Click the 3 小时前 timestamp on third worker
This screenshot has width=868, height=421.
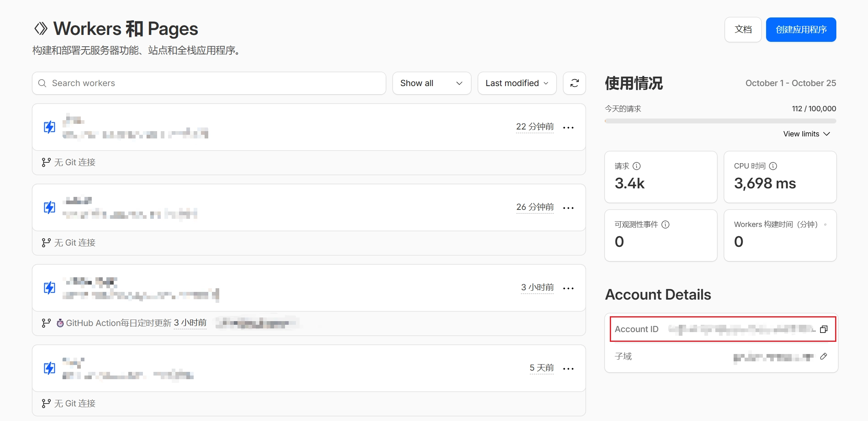click(x=537, y=287)
